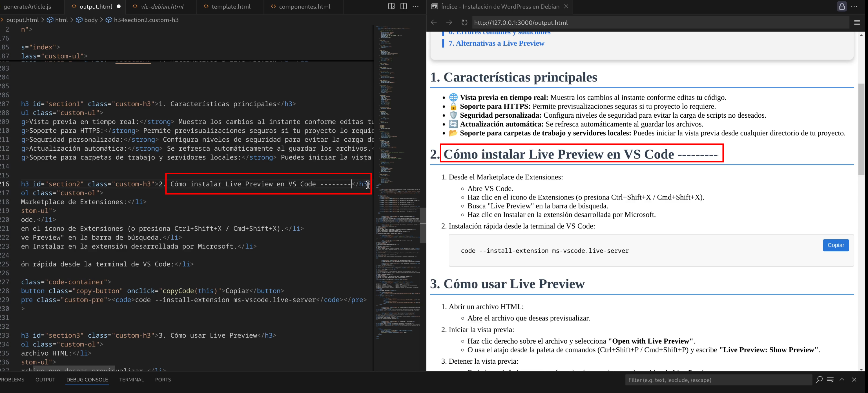This screenshot has height=393, width=868.
Task: Click 'Iniciar la vista previa:' list item
Action: click(482, 330)
